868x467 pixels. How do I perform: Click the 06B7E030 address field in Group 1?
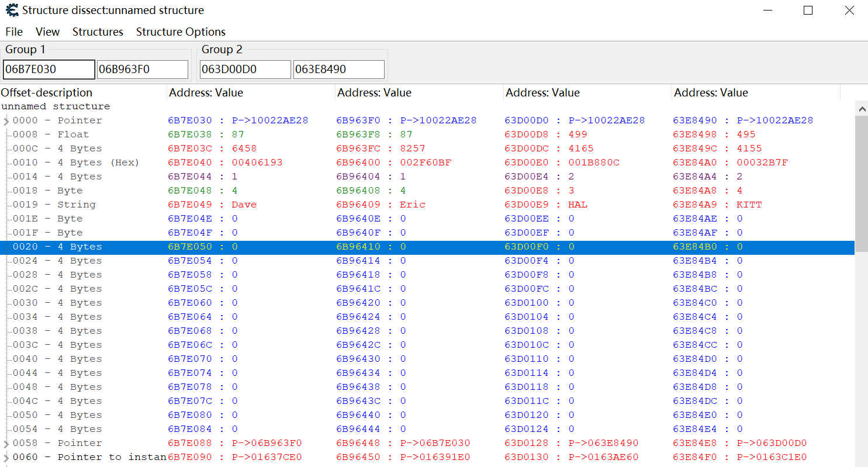pos(49,69)
